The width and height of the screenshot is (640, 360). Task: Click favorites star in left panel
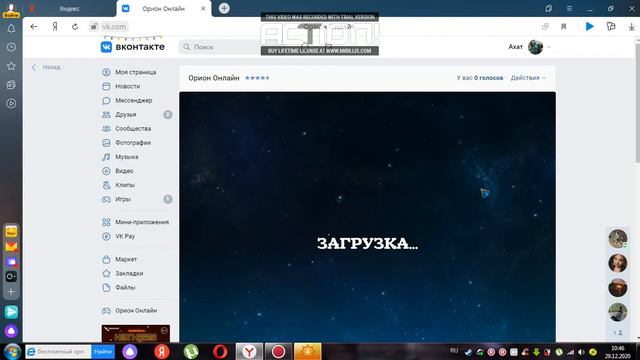tap(11, 66)
